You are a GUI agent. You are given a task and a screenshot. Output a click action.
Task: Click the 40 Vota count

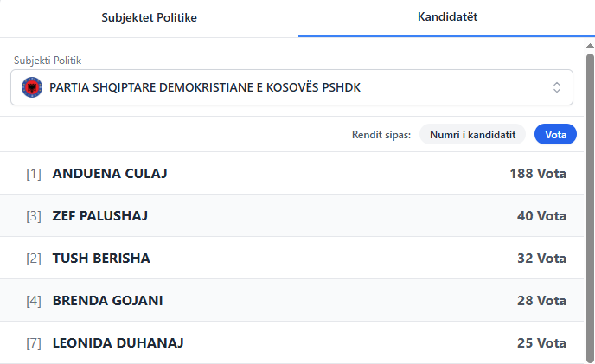click(541, 216)
